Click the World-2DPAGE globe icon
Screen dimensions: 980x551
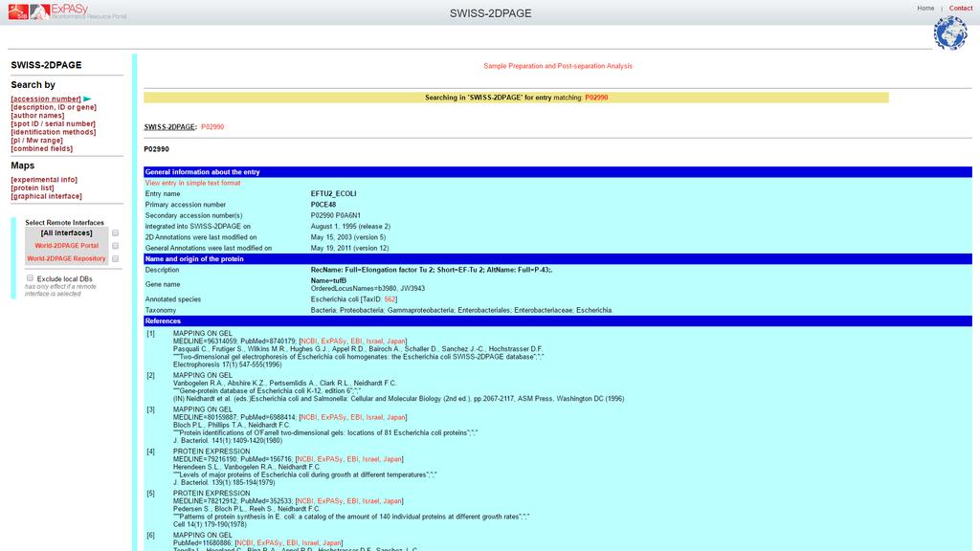click(950, 33)
